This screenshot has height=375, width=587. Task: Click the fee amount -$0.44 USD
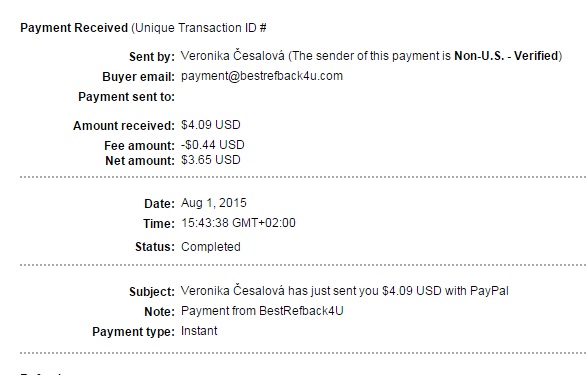tap(212, 145)
